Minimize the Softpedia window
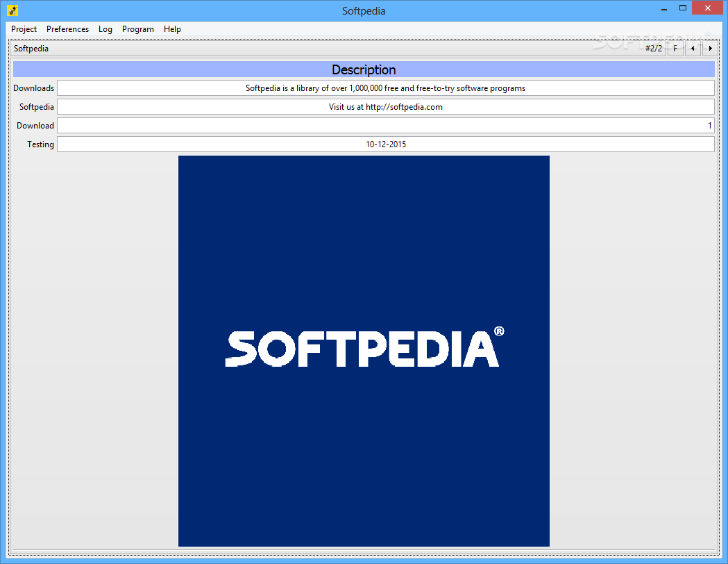 tap(664, 8)
